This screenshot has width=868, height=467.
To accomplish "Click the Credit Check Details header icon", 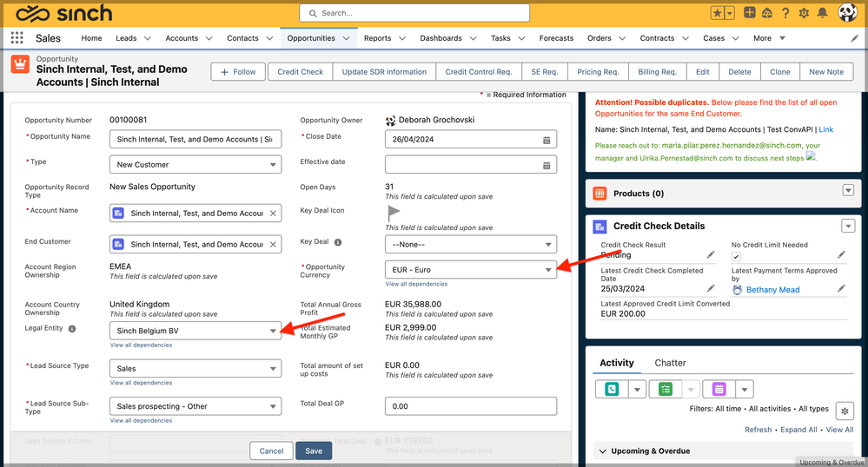I will tap(600, 227).
